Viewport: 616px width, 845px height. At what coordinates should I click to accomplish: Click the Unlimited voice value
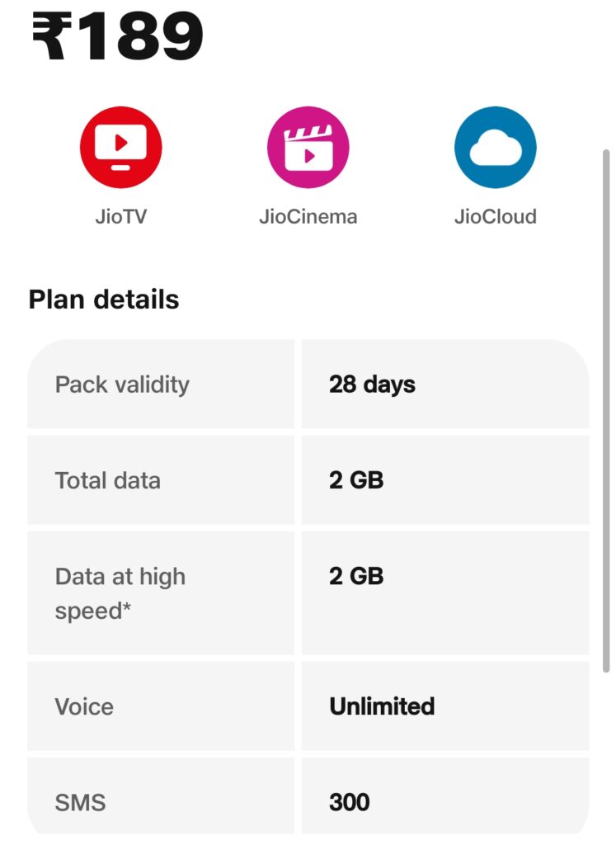point(382,706)
